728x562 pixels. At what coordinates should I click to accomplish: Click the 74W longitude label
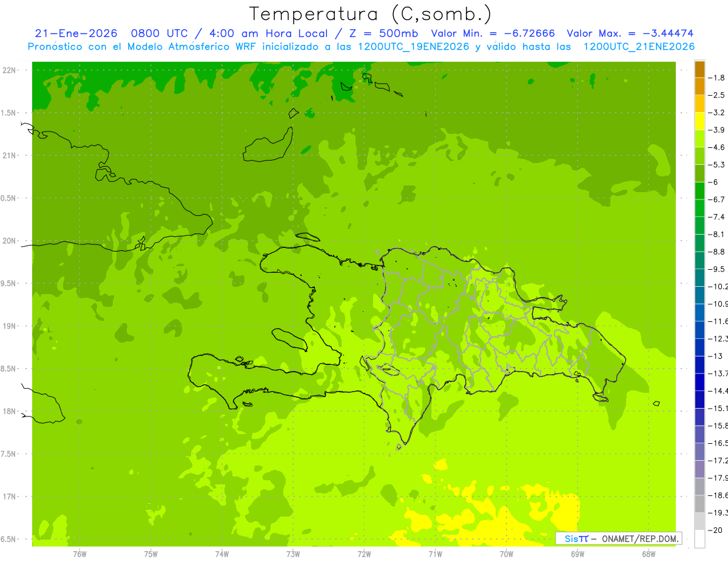pyautogui.click(x=222, y=554)
